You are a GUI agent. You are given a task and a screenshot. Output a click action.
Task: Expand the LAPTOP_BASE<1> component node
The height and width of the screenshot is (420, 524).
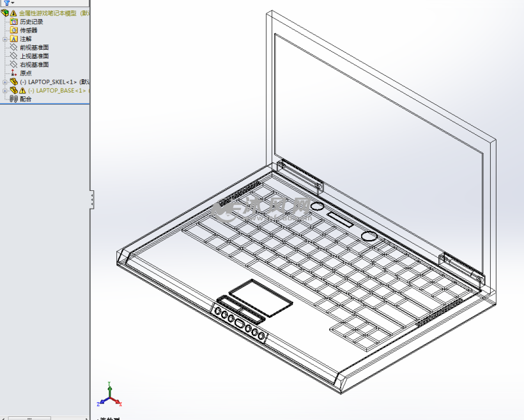[x=5, y=91]
